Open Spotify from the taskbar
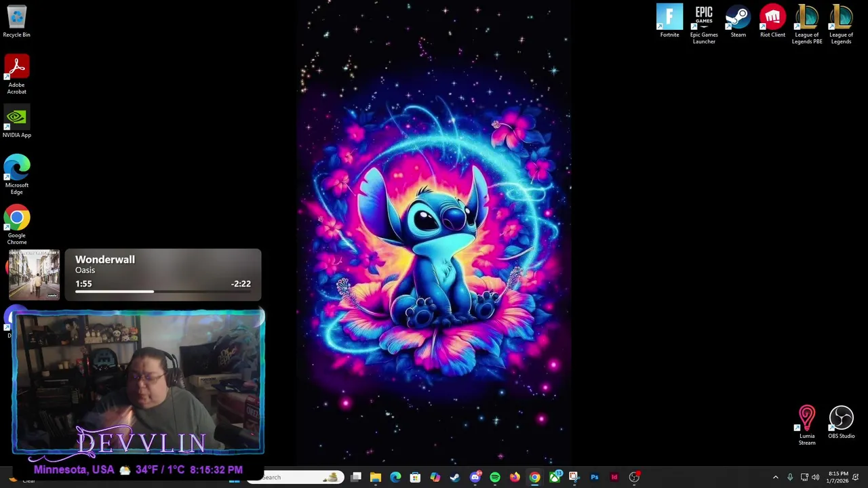 click(495, 477)
